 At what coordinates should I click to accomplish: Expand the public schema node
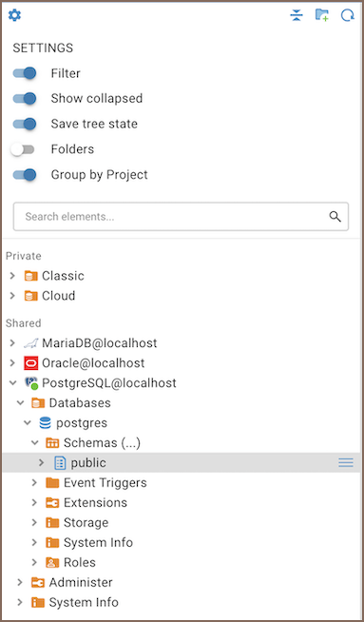[x=42, y=462]
